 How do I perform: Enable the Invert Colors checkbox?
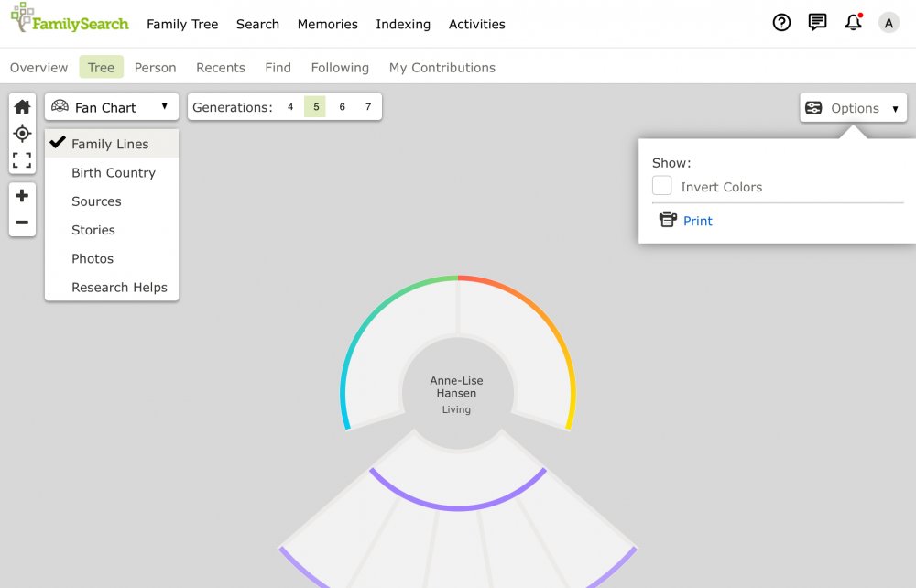pos(662,186)
